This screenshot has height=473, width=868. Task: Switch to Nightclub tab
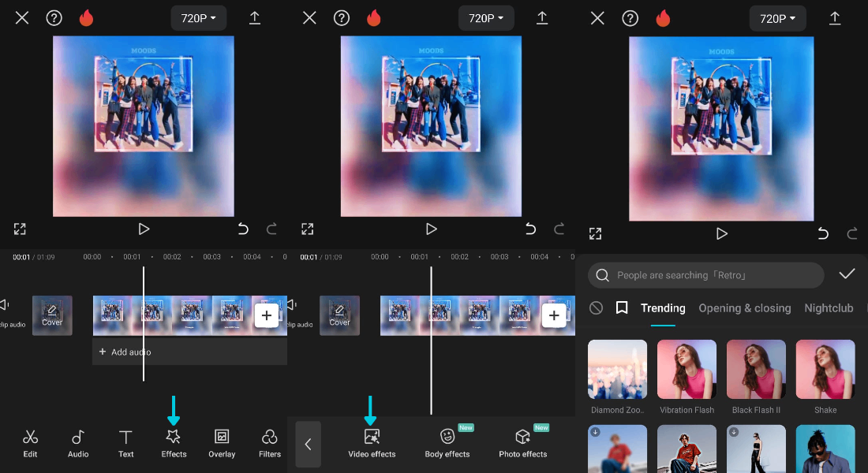click(x=829, y=308)
